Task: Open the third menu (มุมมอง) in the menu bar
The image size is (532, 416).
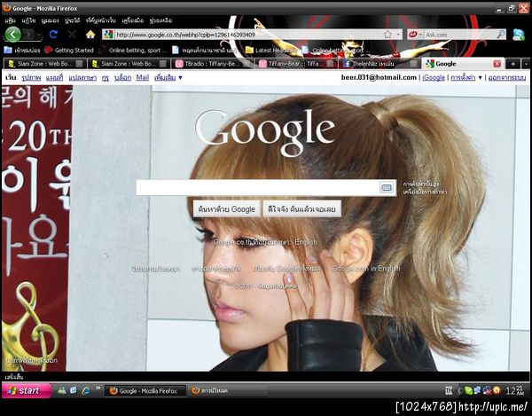Action: [x=50, y=20]
